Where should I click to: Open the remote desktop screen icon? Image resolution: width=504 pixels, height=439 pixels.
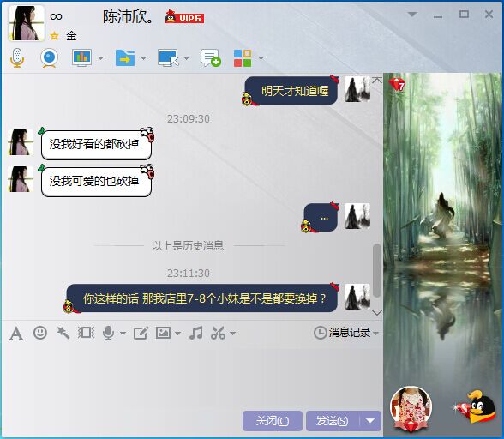point(168,58)
